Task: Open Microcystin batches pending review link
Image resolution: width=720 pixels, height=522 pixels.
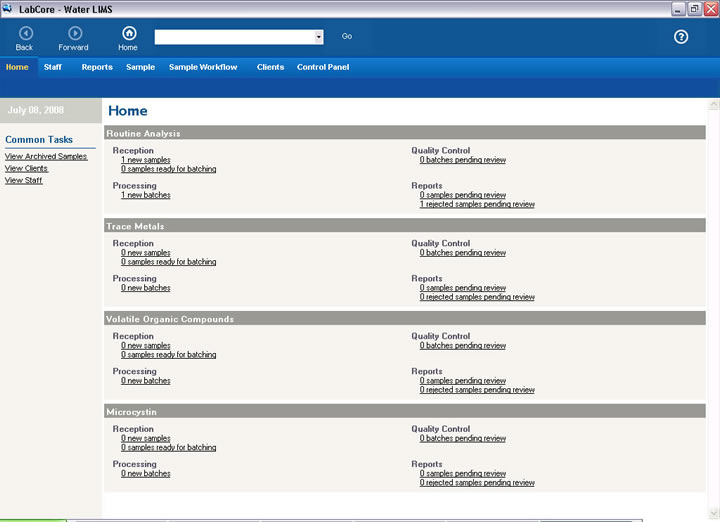Action: click(462, 438)
